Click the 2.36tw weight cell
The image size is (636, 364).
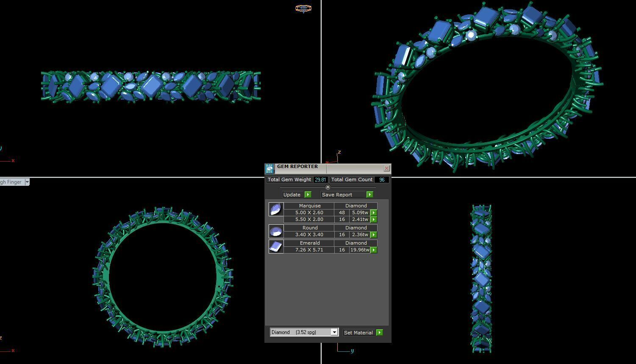coord(360,234)
